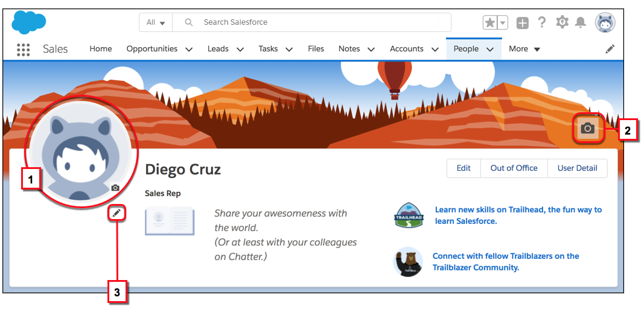
Task: Click the Out of Office button
Action: pyautogui.click(x=514, y=168)
